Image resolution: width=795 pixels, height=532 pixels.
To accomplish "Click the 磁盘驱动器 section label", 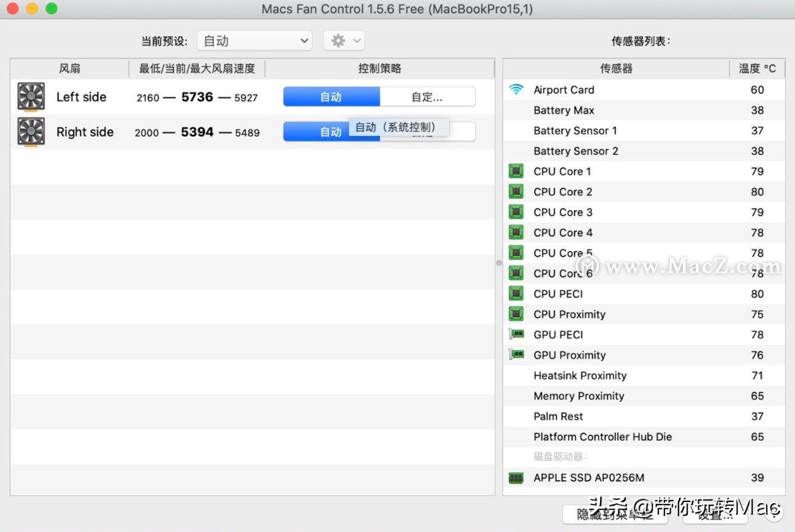I will pos(561,457).
